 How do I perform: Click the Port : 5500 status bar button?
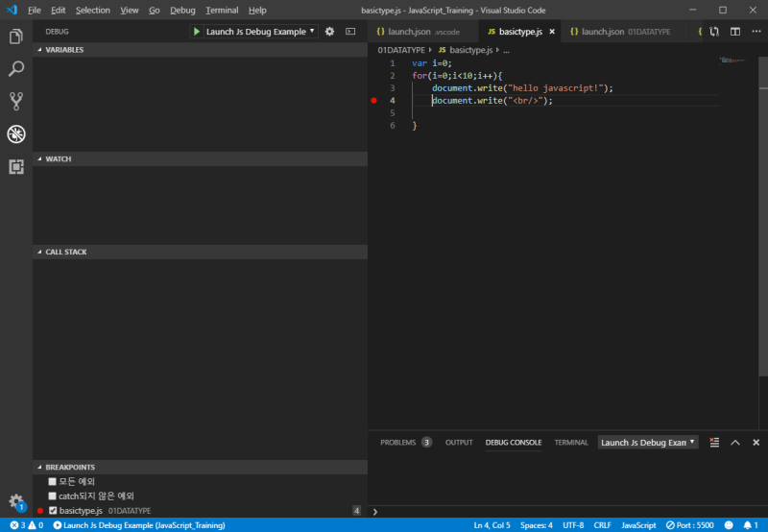point(689,525)
